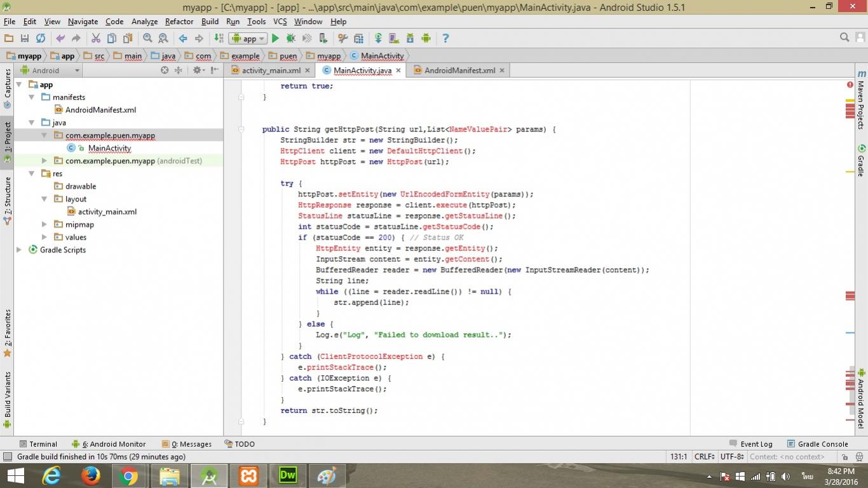Sync Project with Gradle Files icon
The height and width of the screenshot is (488, 868).
[378, 38]
